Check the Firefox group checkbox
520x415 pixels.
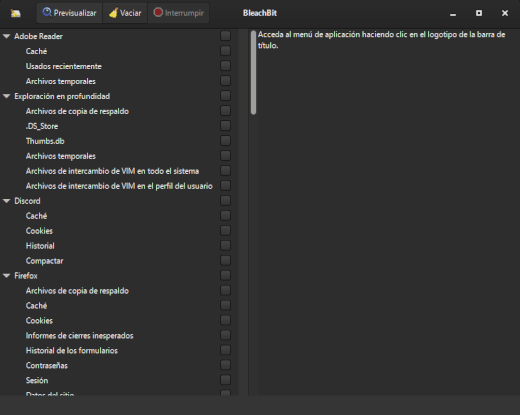coord(225,275)
